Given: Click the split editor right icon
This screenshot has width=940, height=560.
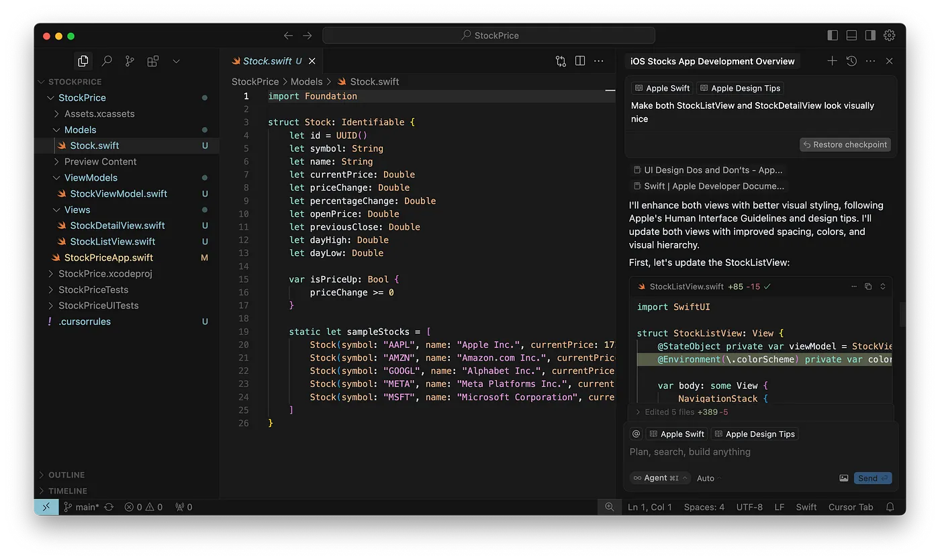Looking at the screenshot, I should 580,61.
